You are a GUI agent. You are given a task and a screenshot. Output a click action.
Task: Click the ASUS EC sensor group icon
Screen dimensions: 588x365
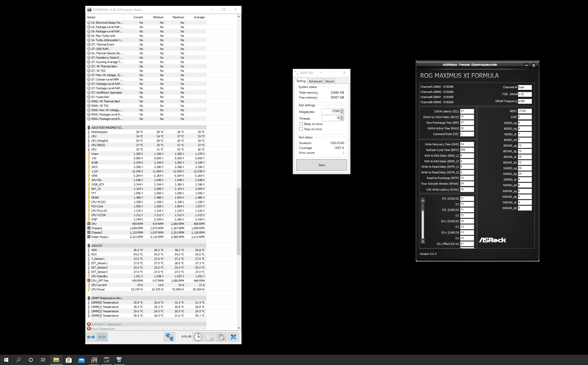pos(89,246)
